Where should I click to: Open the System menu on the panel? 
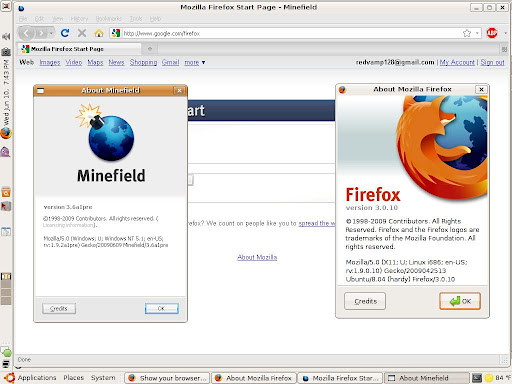coord(103,378)
